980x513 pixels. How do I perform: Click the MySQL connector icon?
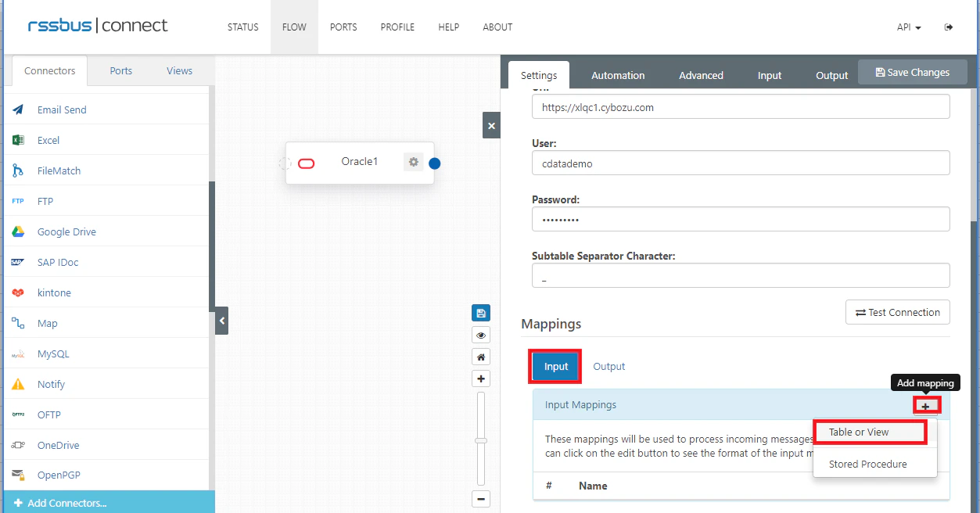pyautogui.click(x=18, y=353)
